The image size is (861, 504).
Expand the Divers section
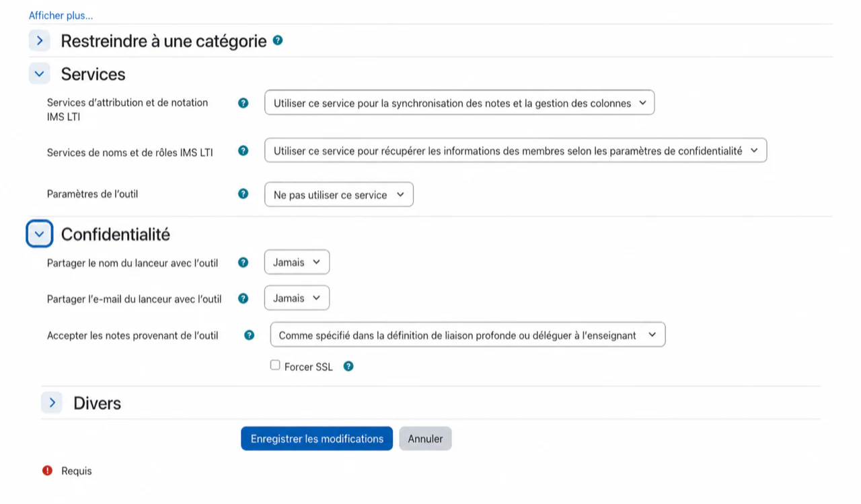52,403
